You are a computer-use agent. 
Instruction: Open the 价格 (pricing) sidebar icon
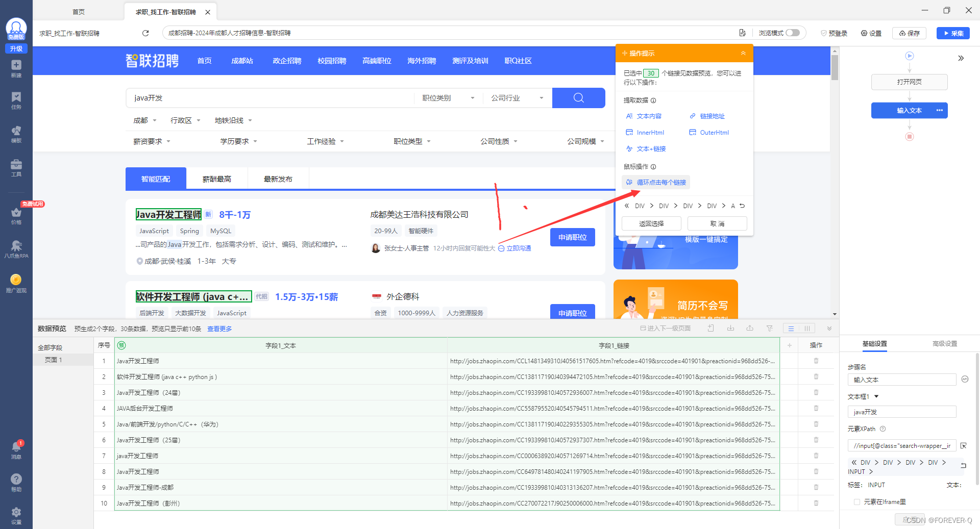pyautogui.click(x=16, y=215)
